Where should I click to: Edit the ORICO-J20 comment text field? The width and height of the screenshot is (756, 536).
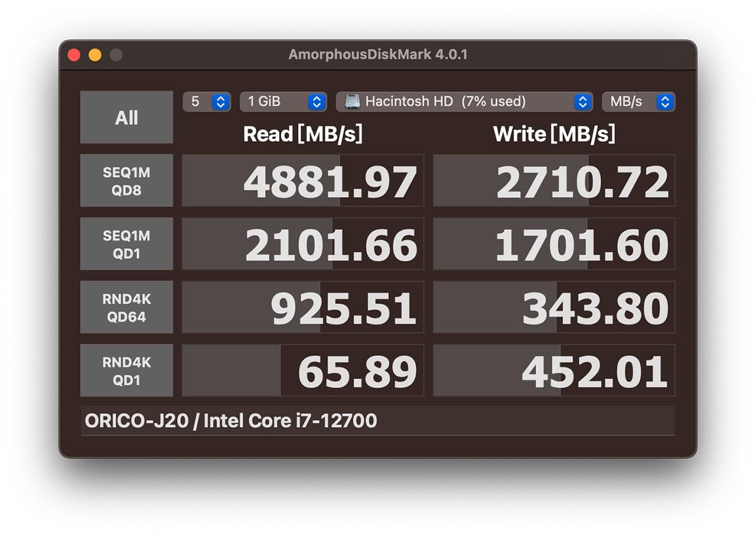pos(377,421)
